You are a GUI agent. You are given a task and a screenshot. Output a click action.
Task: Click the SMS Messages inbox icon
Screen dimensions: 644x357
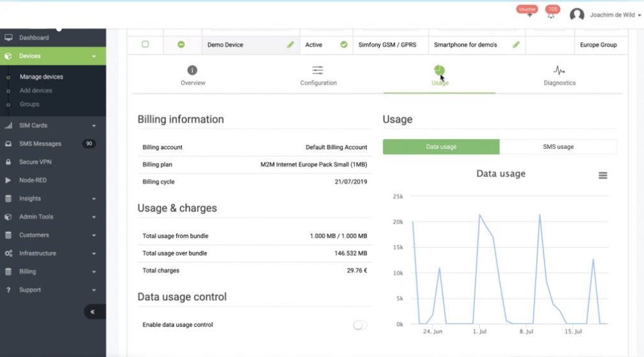point(8,144)
